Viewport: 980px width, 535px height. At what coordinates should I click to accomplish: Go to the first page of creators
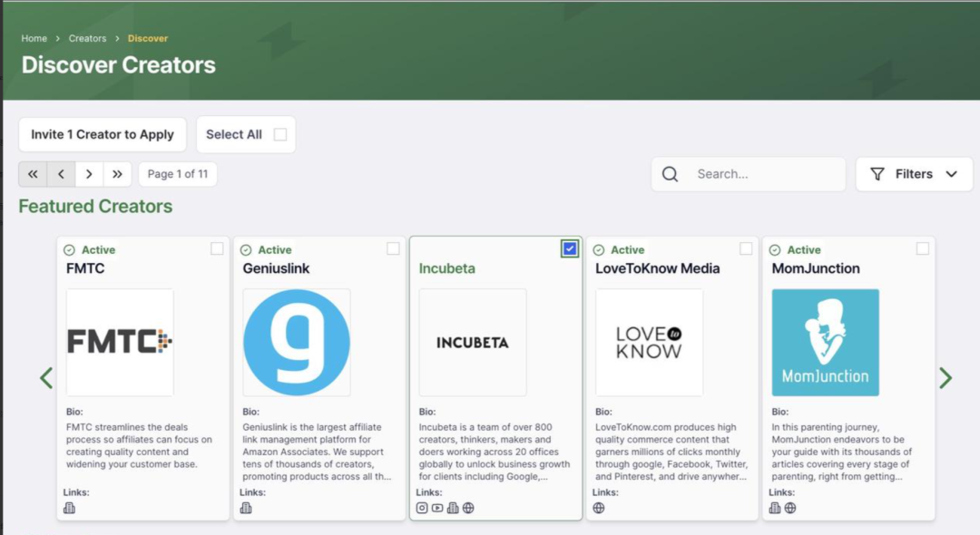point(34,174)
